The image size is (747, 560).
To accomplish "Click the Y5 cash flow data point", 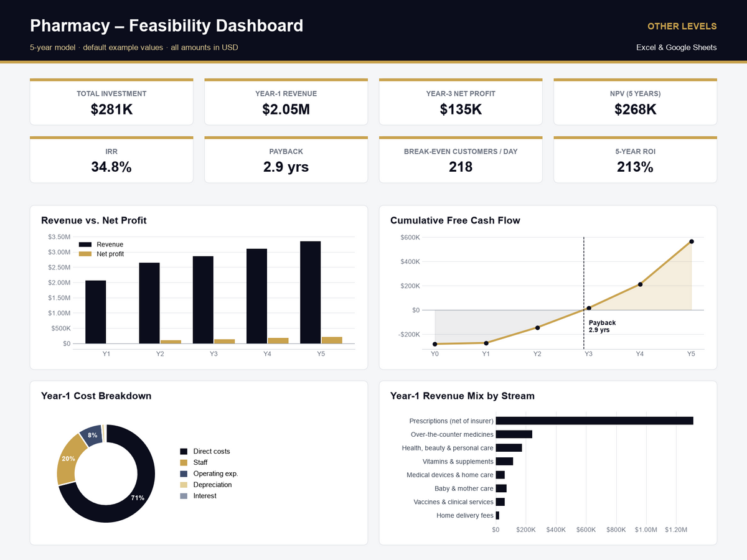I will pyautogui.click(x=692, y=241).
